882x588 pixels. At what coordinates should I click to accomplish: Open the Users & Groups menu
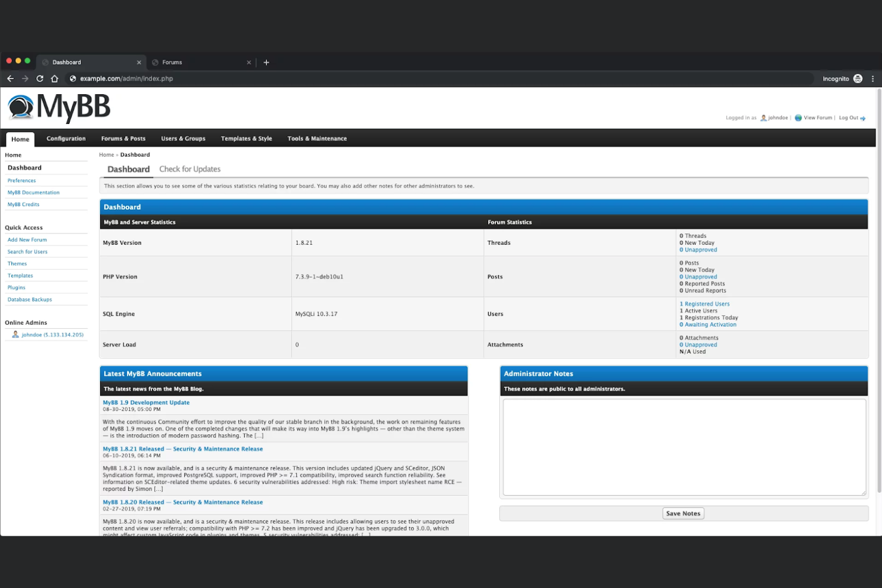point(183,138)
